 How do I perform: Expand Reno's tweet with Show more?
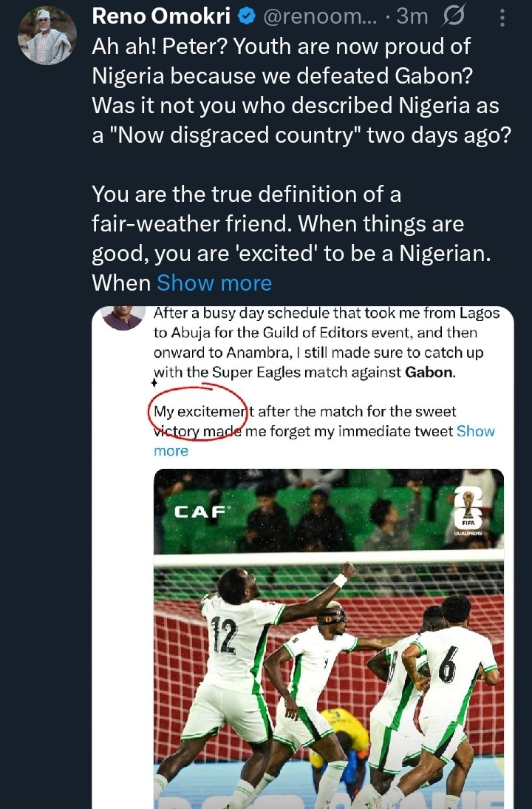(214, 282)
